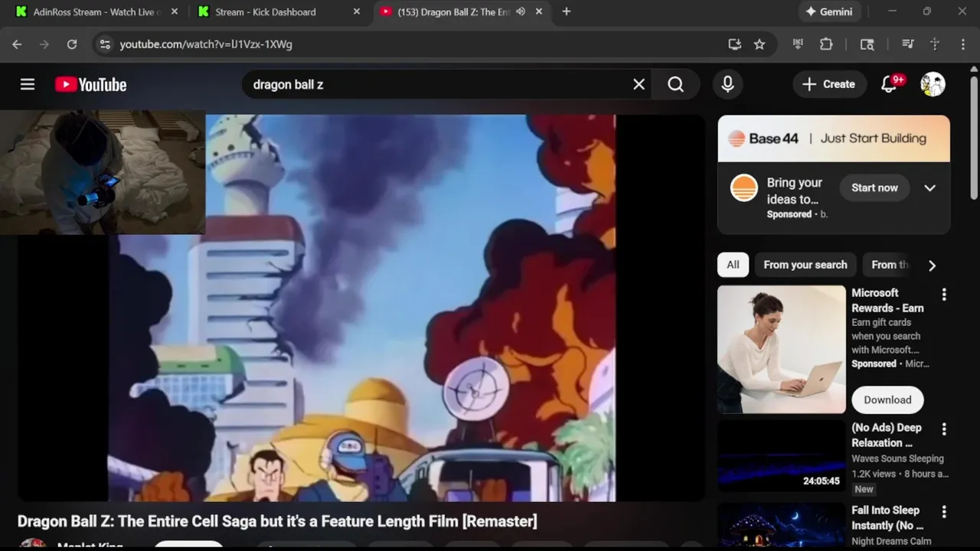
Task: Click Start now on the Base44 ad
Action: tap(874, 187)
